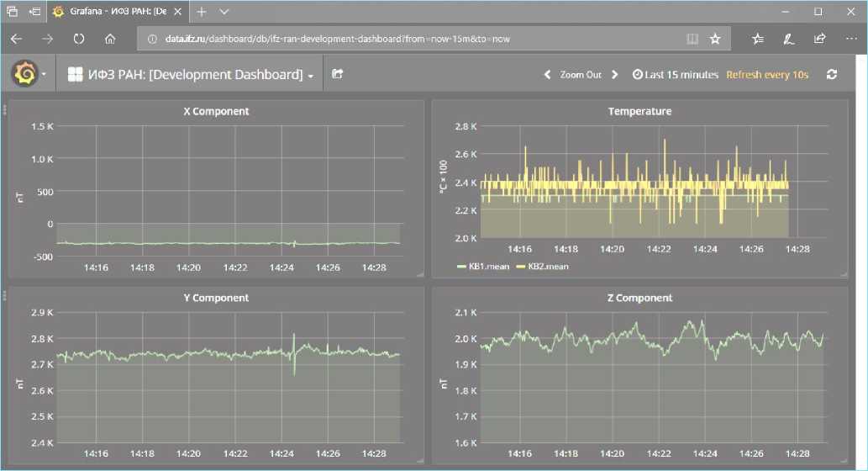Expand the browser tab list chevron
Image resolution: width=868 pixels, height=471 pixels.
[224, 13]
